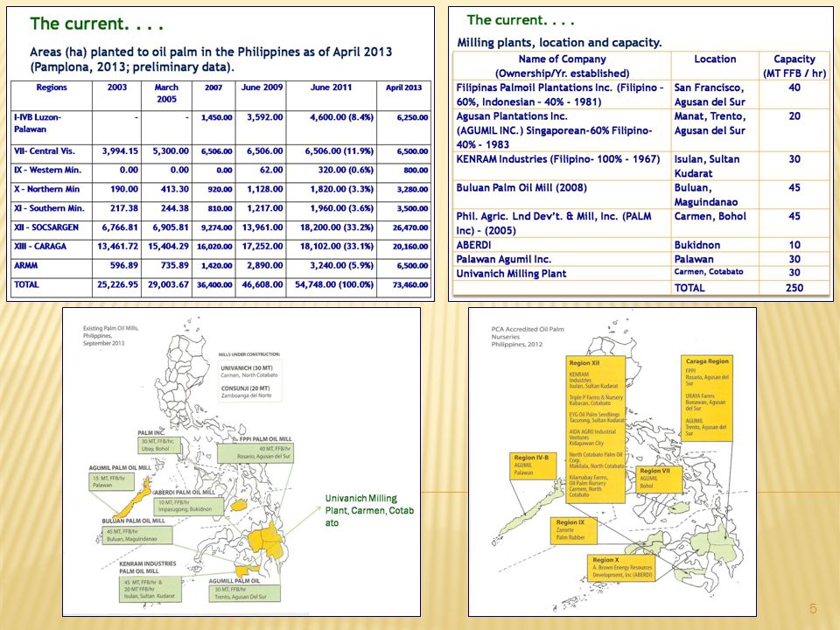Click the slide number 5

click(x=813, y=609)
